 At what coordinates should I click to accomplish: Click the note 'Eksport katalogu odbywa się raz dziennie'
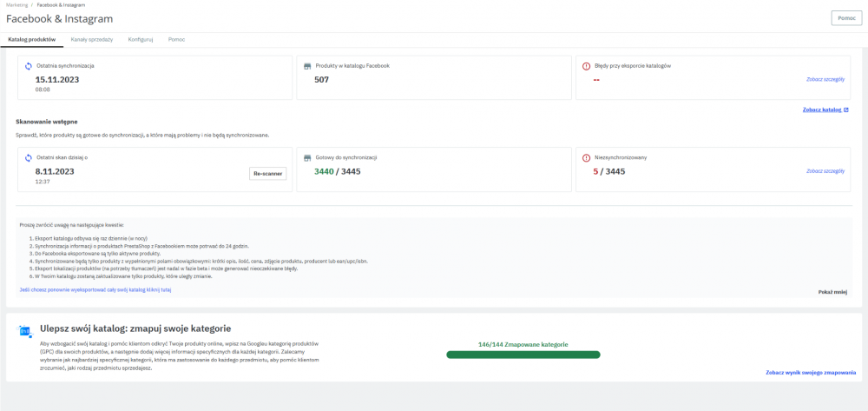pos(91,238)
